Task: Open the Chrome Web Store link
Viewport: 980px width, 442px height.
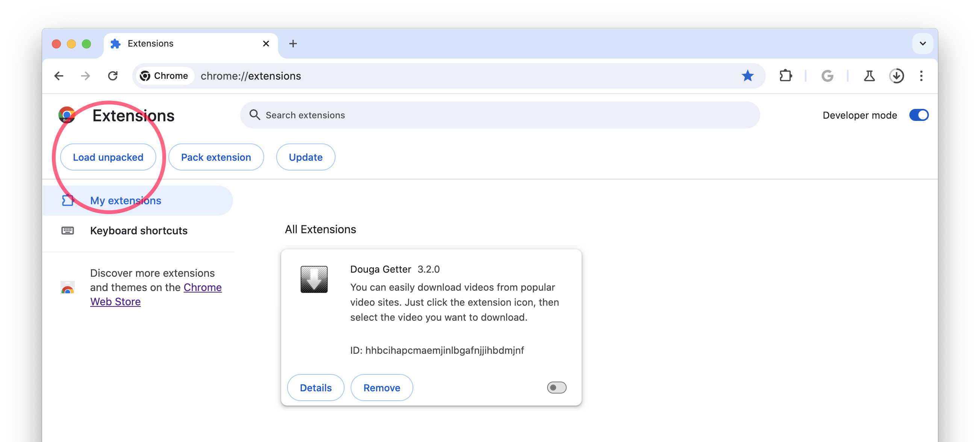Action: tap(156, 294)
